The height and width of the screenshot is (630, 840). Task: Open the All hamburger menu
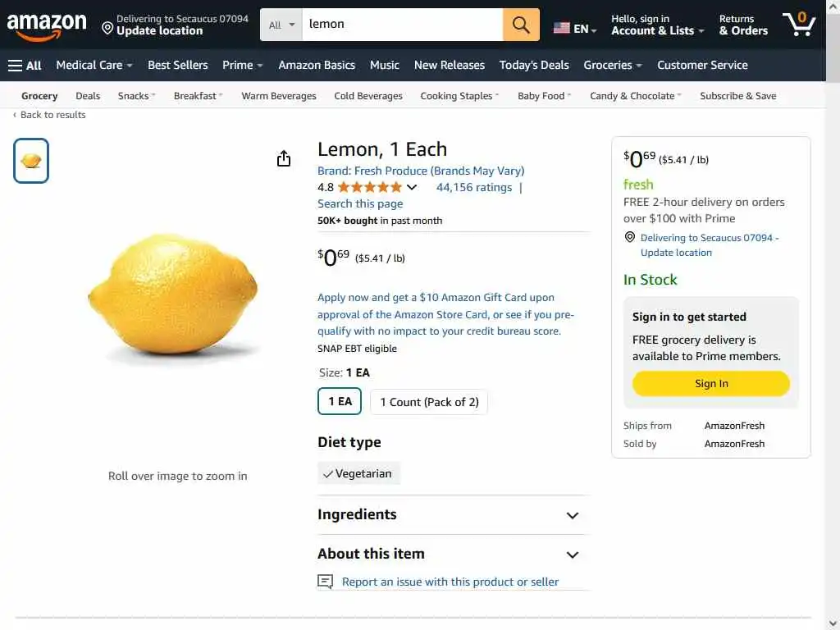(25, 65)
